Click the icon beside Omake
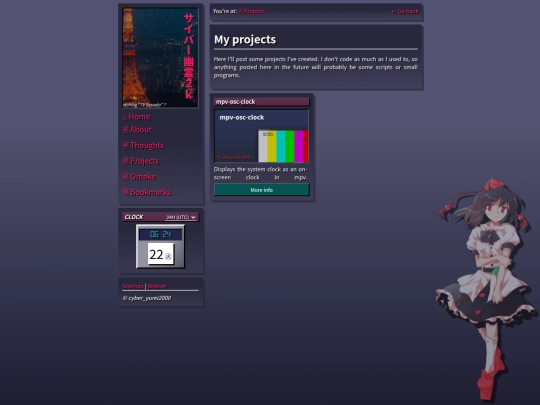 click(125, 176)
